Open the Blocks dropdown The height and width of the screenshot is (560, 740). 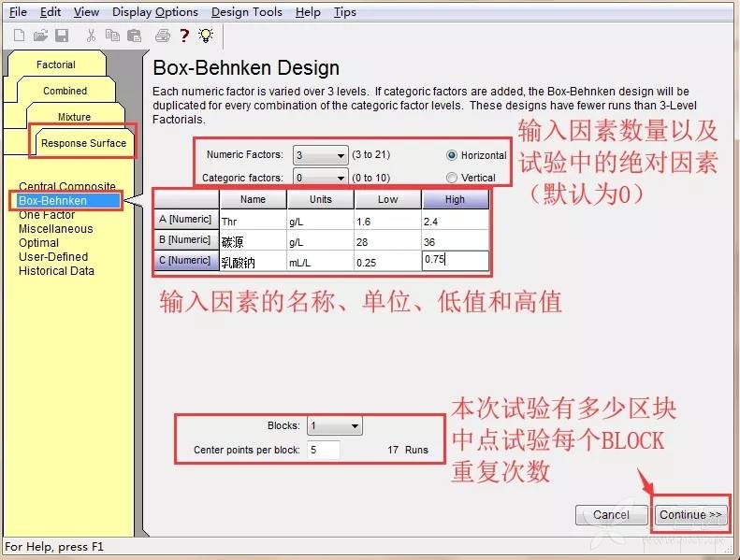pos(335,426)
